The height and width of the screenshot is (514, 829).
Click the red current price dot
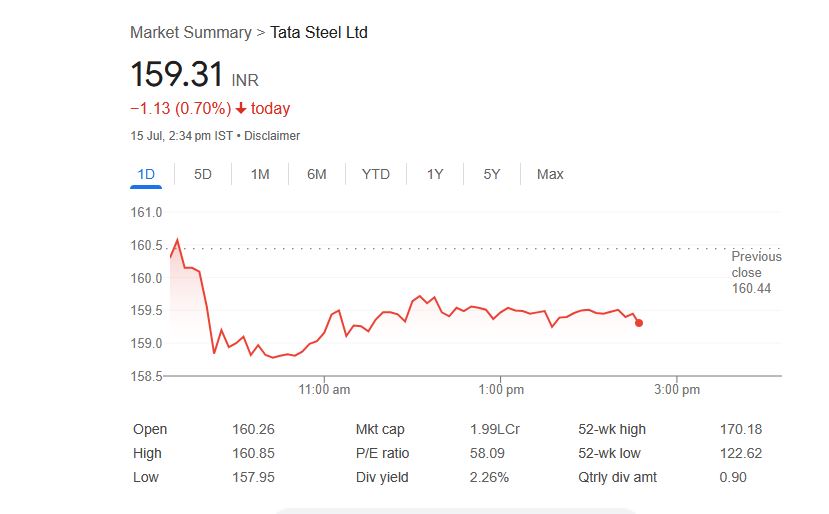[639, 323]
